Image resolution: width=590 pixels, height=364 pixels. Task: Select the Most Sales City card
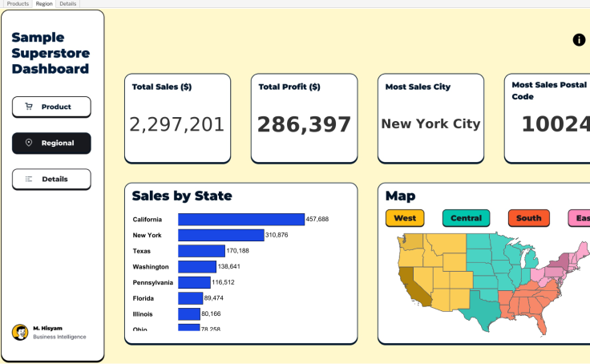point(430,119)
